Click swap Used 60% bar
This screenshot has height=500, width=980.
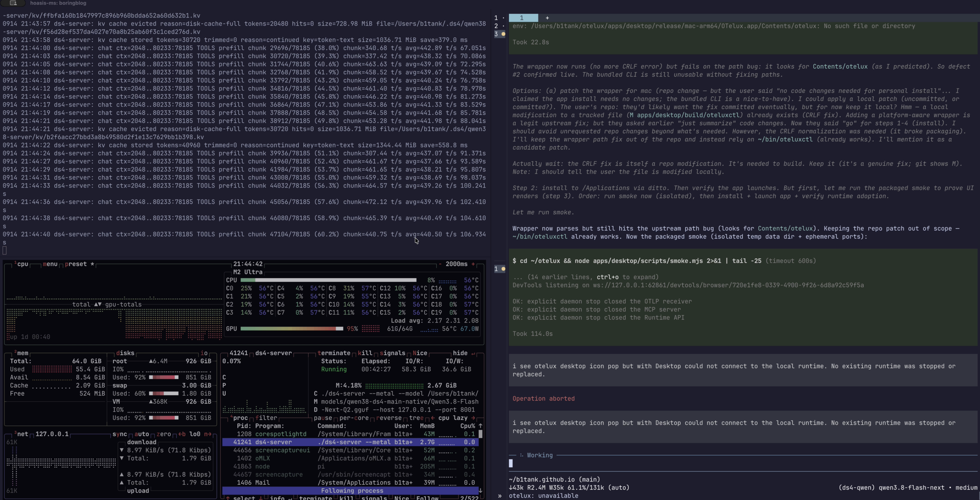pyautogui.click(x=164, y=394)
